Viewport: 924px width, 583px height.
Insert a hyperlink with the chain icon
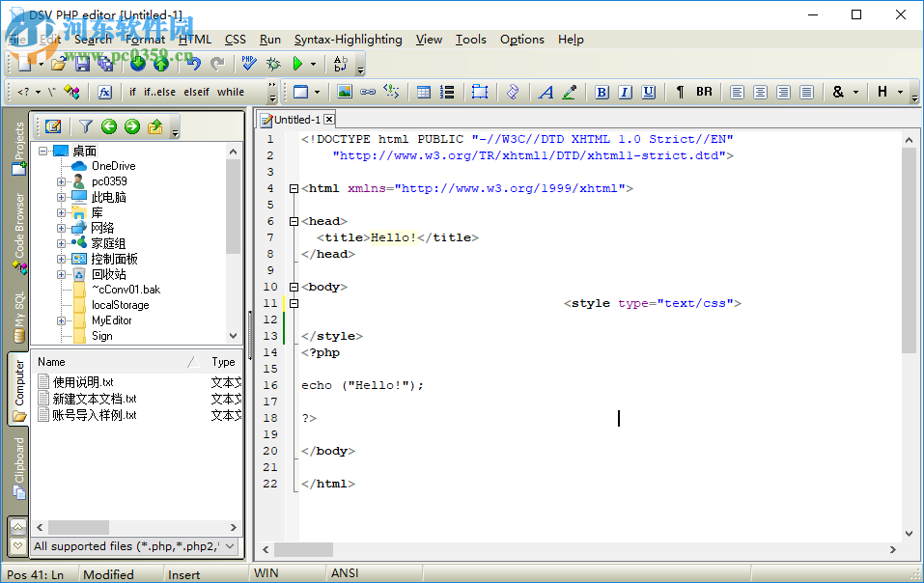pos(367,92)
